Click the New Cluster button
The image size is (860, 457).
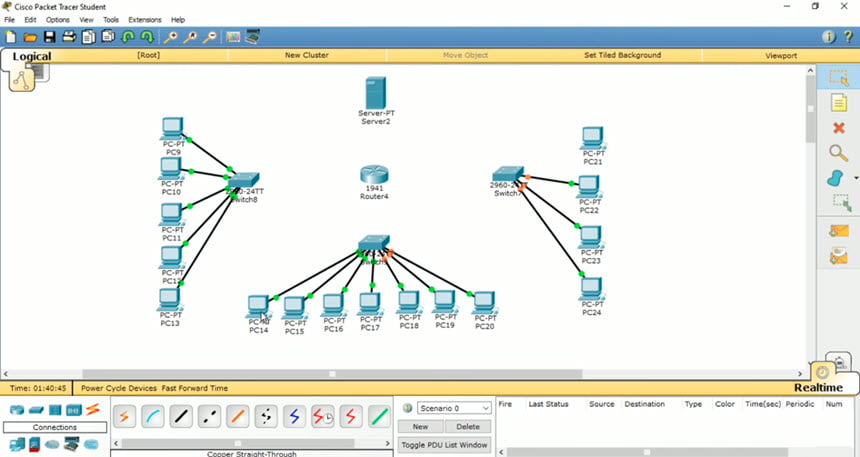(x=307, y=55)
